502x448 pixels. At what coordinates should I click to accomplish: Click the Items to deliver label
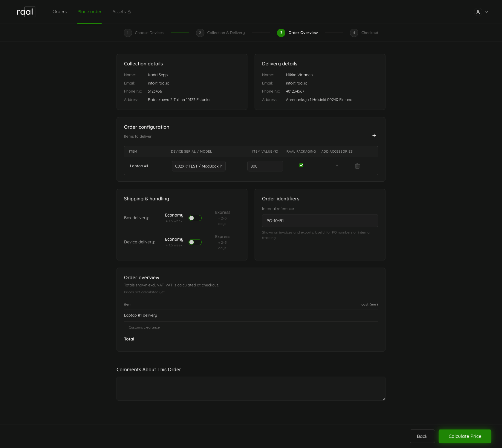coord(138,136)
